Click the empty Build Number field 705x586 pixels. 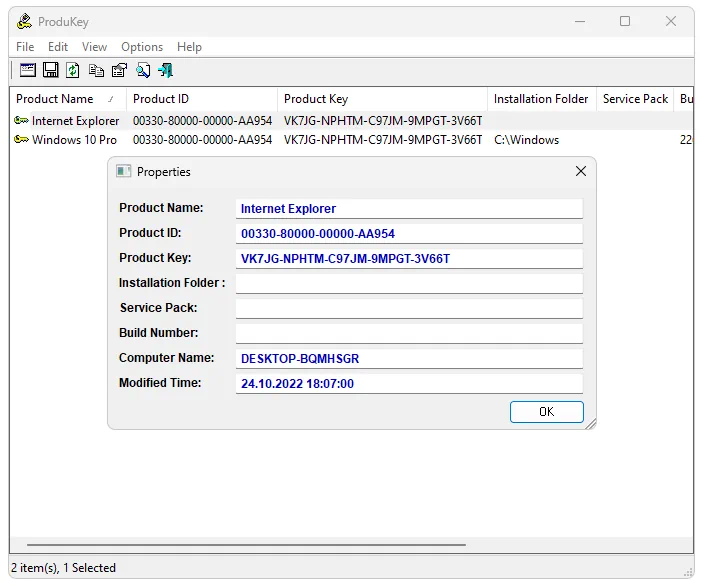coord(409,334)
